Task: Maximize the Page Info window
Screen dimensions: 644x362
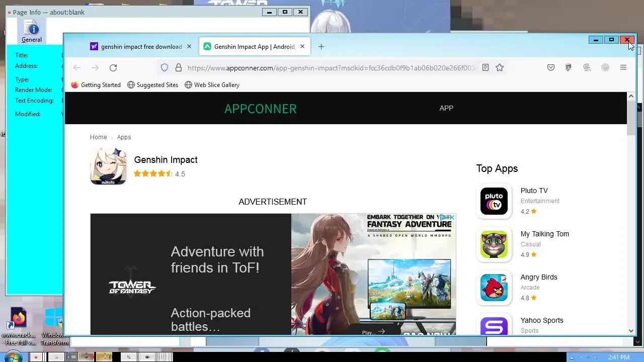Action: click(285, 12)
